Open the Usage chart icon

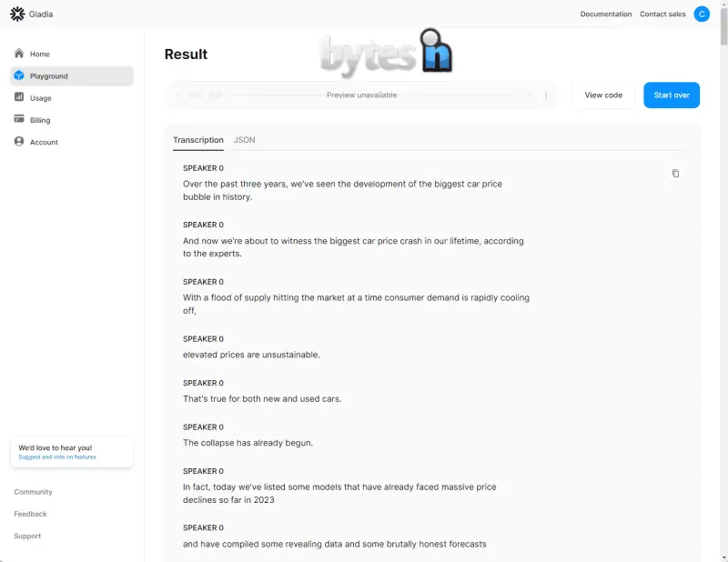point(19,97)
